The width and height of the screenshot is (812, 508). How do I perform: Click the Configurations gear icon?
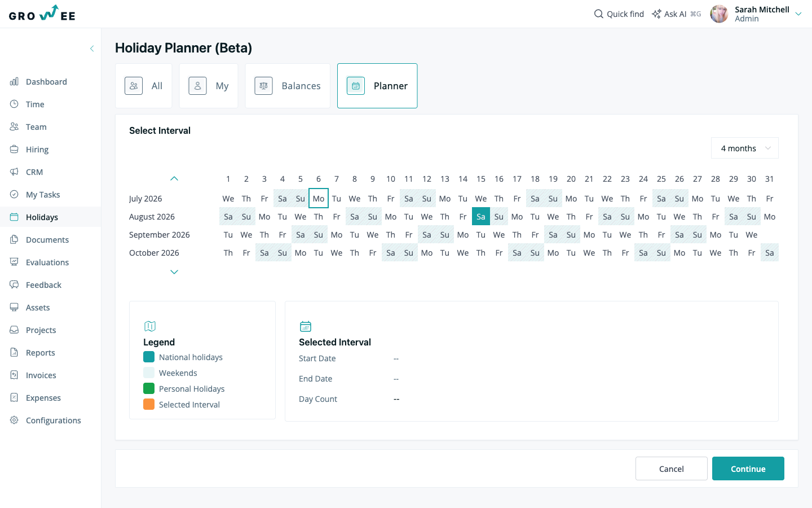14,421
